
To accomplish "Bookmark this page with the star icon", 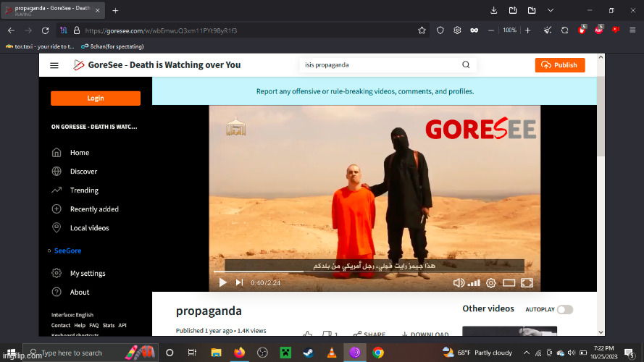I will tap(422, 30).
